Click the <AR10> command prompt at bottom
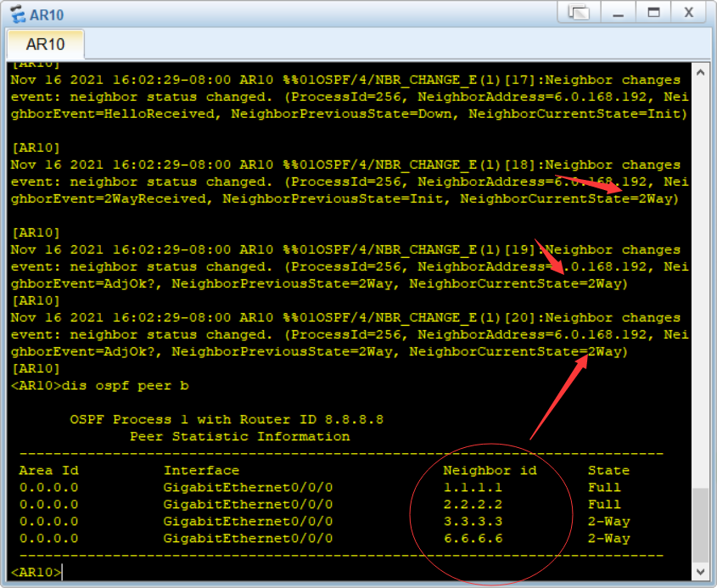The height and width of the screenshot is (588, 717). coord(36,572)
